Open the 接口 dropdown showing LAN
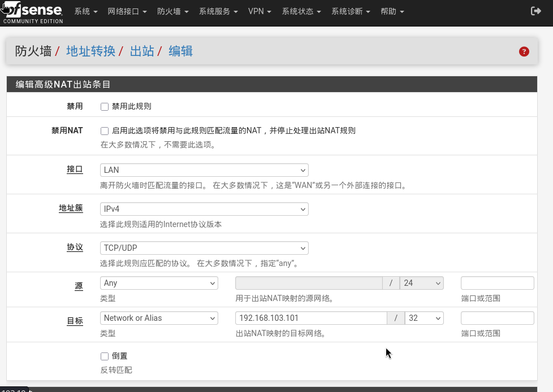Screen dimensions: 553x392 204,170
